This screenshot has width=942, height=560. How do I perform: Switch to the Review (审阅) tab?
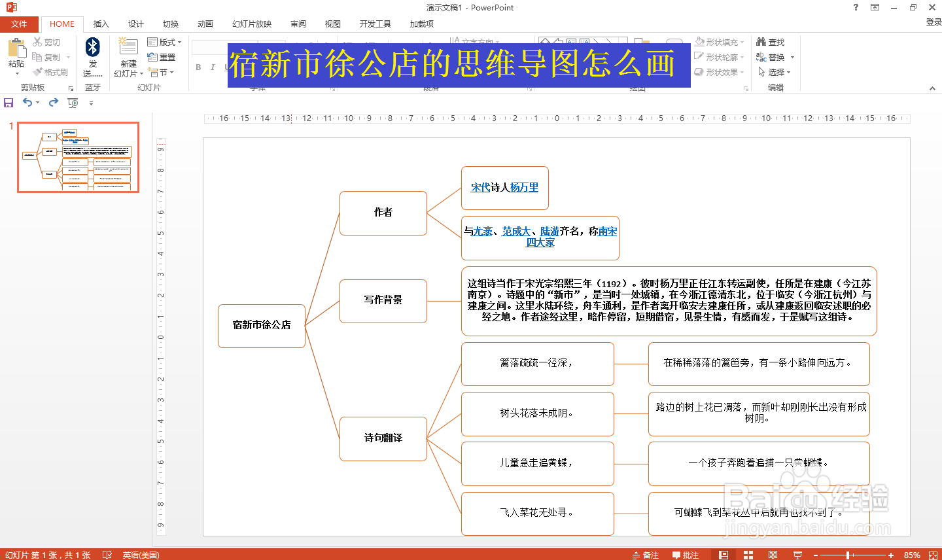[x=298, y=24]
